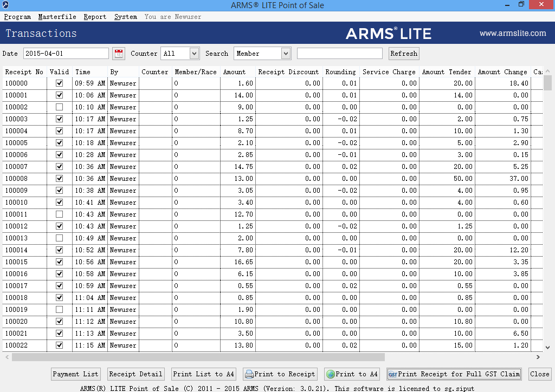This screenshot has height=392, width=555.
Task: Click the Rounding column header
Action: tap(341, 72)
